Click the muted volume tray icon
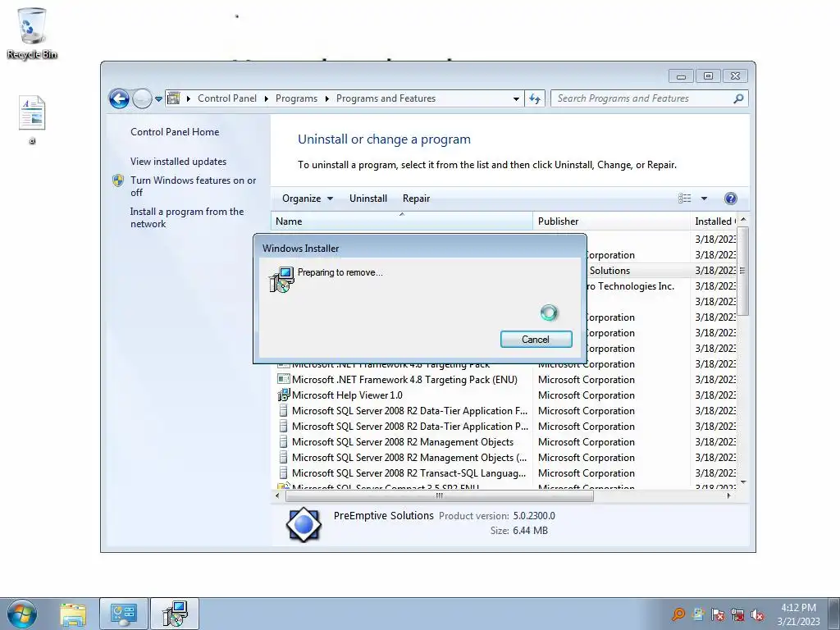This screenshot has height=630, width=840. point(757,614)
